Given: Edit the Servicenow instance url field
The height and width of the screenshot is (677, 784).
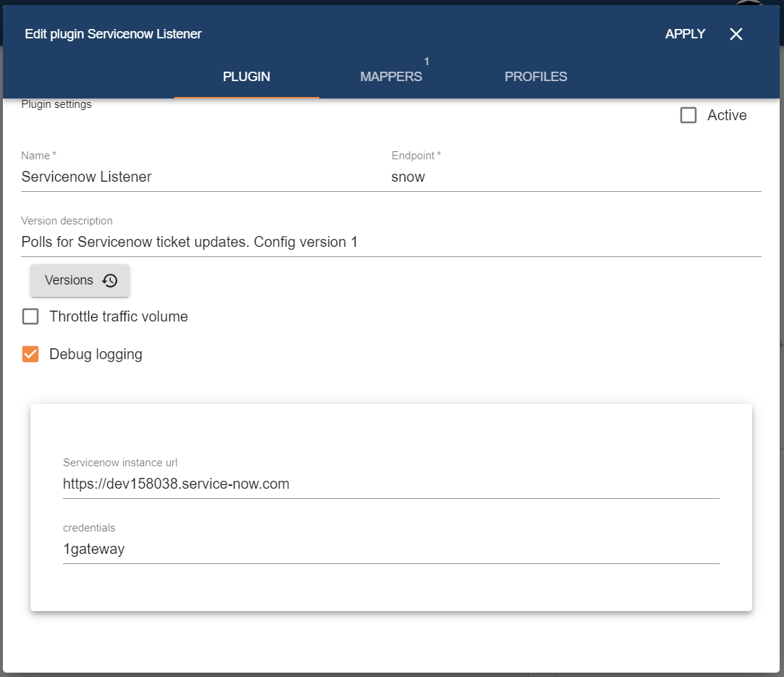Looking at the screenshot, I should (x=391, y=484).
